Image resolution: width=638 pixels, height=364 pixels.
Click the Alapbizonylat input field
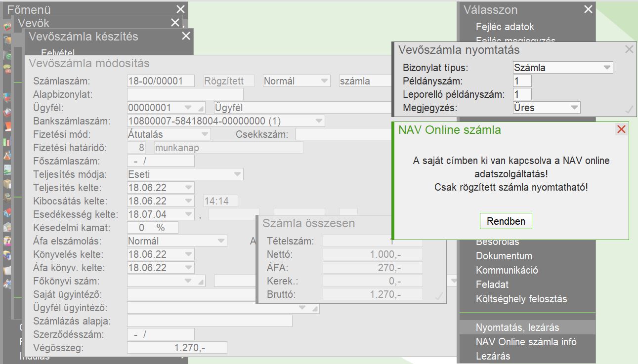pyautogui.click(x=185, y=94)
